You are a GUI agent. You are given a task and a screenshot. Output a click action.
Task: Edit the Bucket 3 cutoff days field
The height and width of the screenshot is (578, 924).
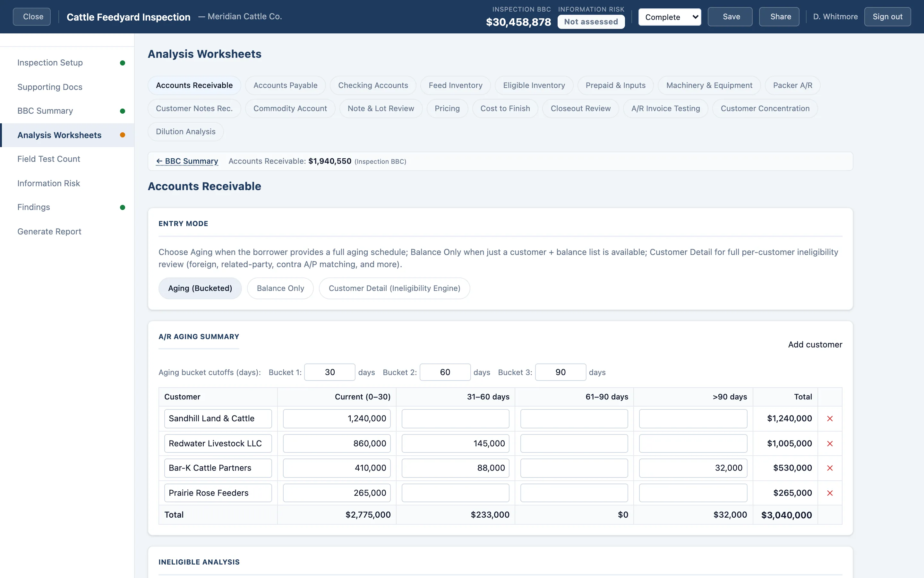[x=560, y=372]
